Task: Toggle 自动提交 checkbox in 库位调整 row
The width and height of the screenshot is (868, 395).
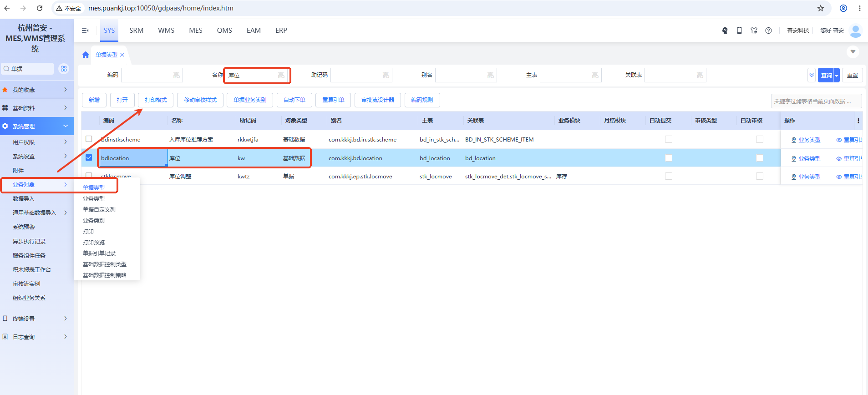Action: (668, 176)
